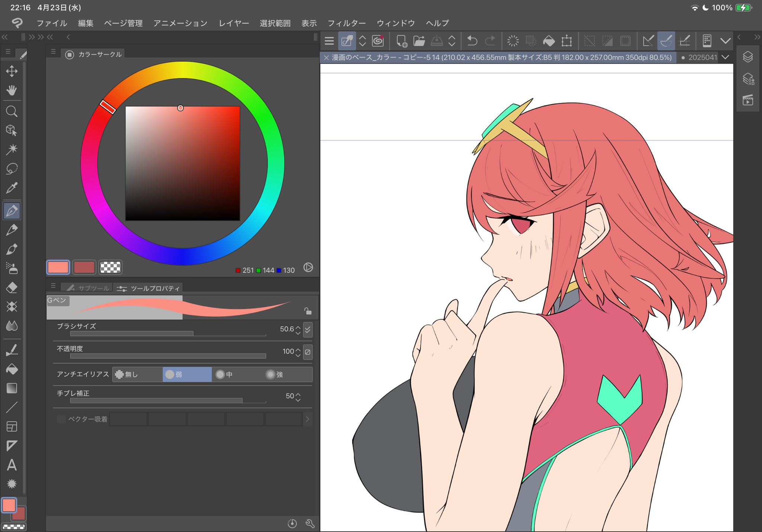Select the Fill bucket tool in left toolbar
The width and height of the screenshot is (762, 532).
(x=12, y=369)
